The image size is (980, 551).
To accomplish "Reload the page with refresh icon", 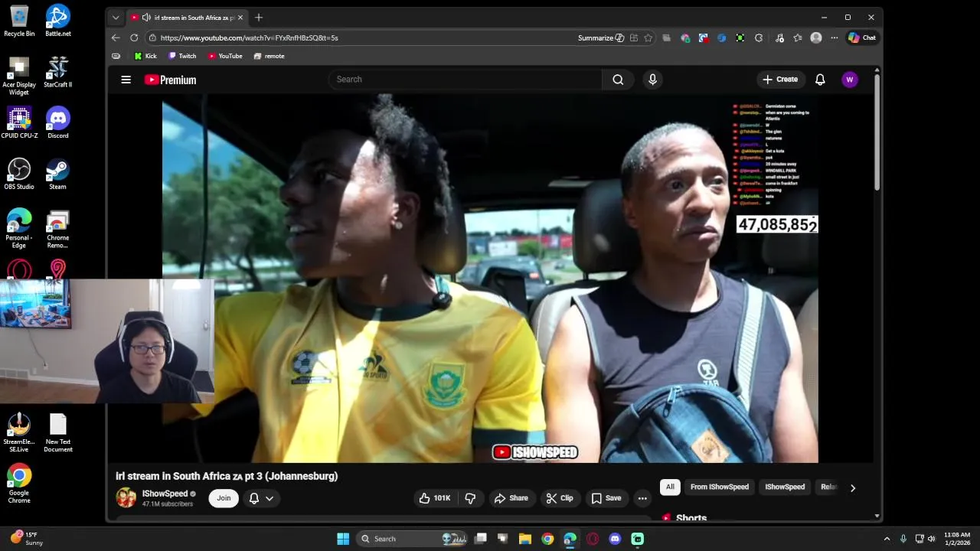I will 134,37.
